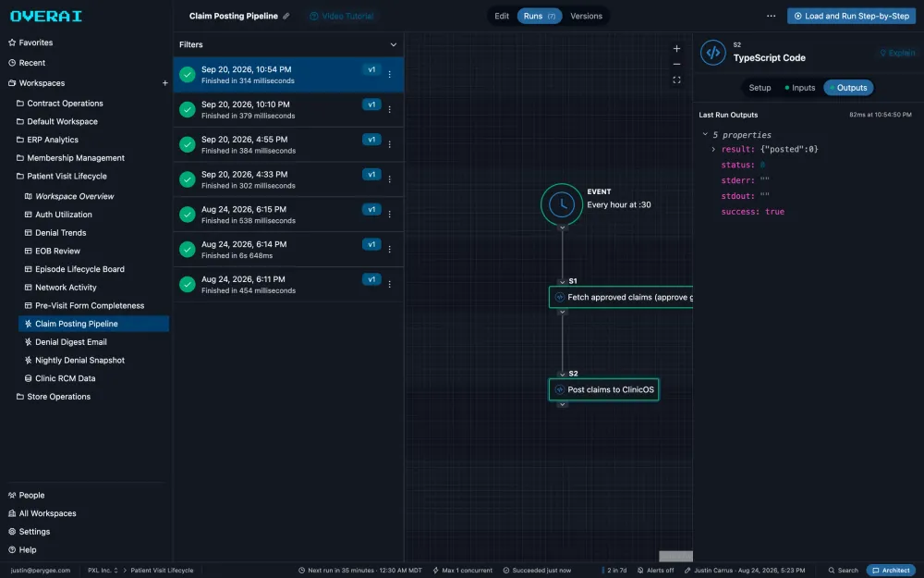Open Help from the sidebar
The width and height of the screenshot is (924, 578).
tap(22, 549)
